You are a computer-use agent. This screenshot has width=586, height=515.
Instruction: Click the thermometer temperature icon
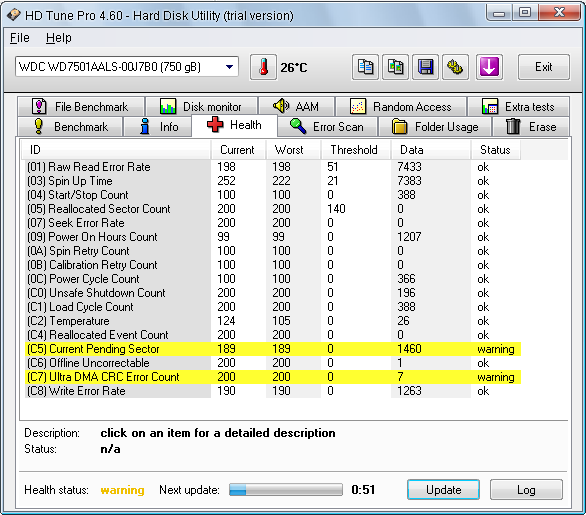coord(263,67)
